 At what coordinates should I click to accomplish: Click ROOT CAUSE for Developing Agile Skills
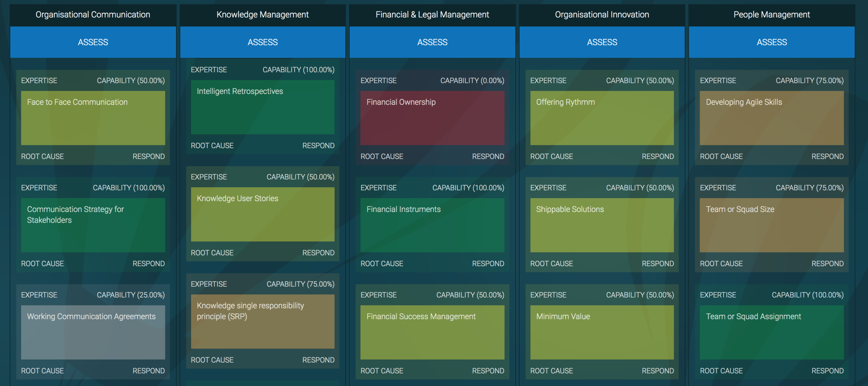721,156
